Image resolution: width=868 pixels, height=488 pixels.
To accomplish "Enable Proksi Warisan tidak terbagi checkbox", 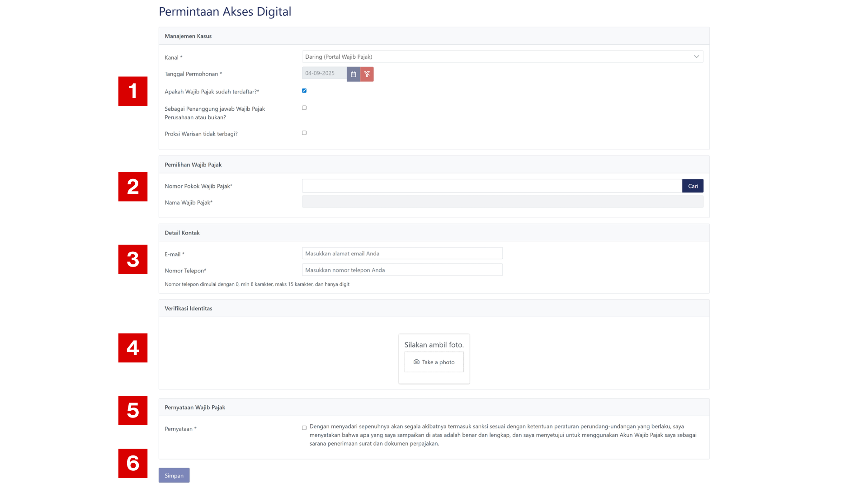I will pyautogui.click(x=304, y=133).
